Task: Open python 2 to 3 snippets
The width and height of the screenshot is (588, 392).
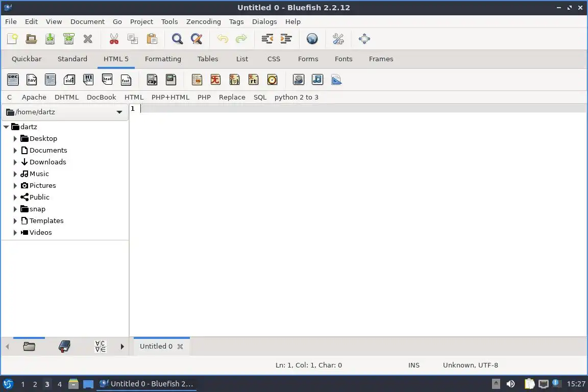Action: (x=296, y=97)
